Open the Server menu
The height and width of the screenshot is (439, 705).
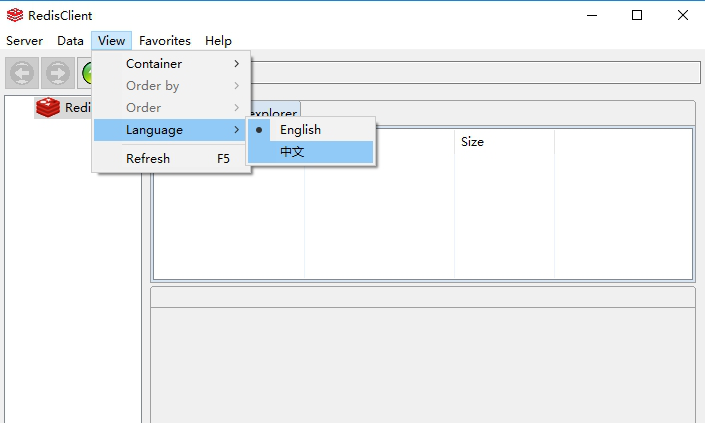point(24,41)
